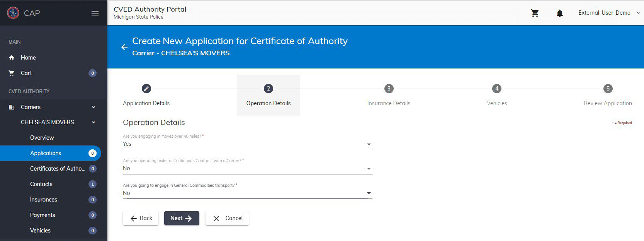This screenshot has height=241, width=644.
Task: Click the back arrow beside page title
Action: (124, 47)
